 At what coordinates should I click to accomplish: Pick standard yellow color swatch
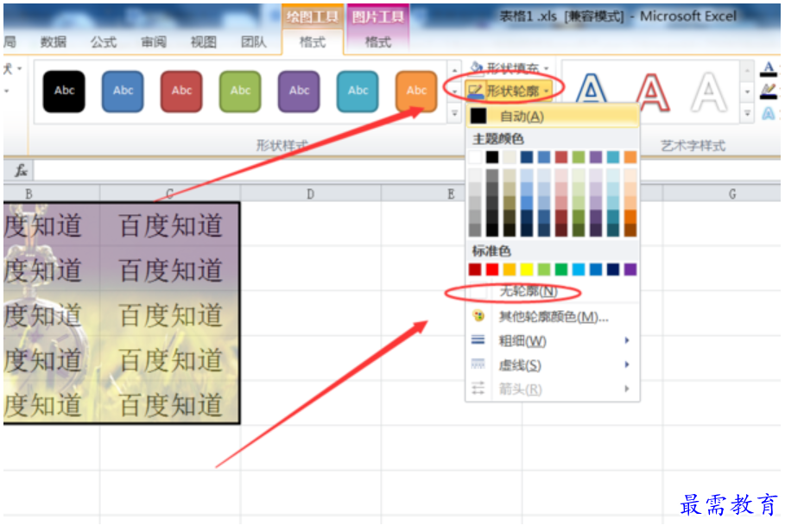pos(527,269)
